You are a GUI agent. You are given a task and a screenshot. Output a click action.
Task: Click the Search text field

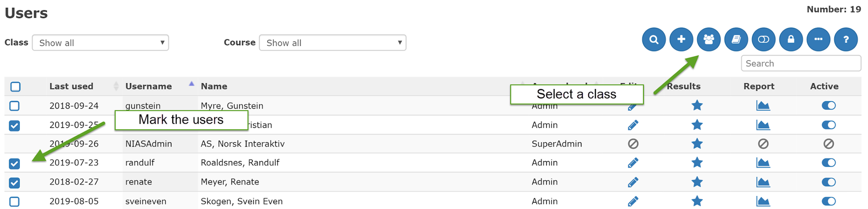801,63
